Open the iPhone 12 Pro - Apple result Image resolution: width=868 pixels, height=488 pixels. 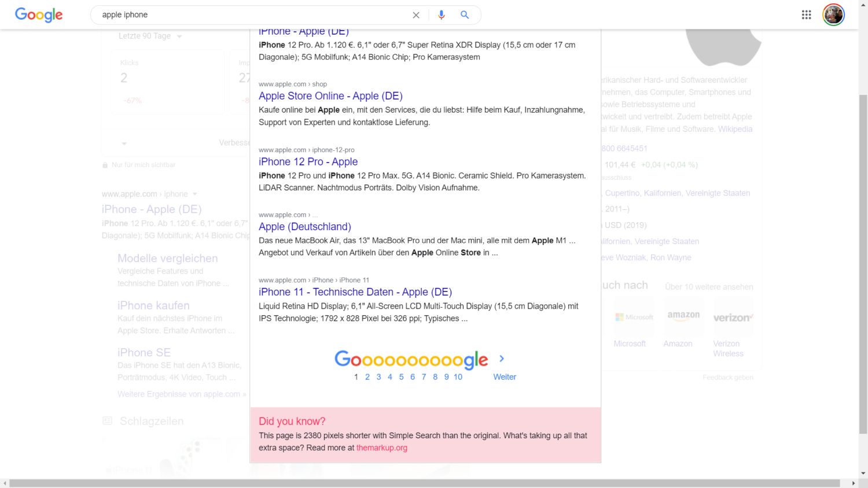pos(308,162)
